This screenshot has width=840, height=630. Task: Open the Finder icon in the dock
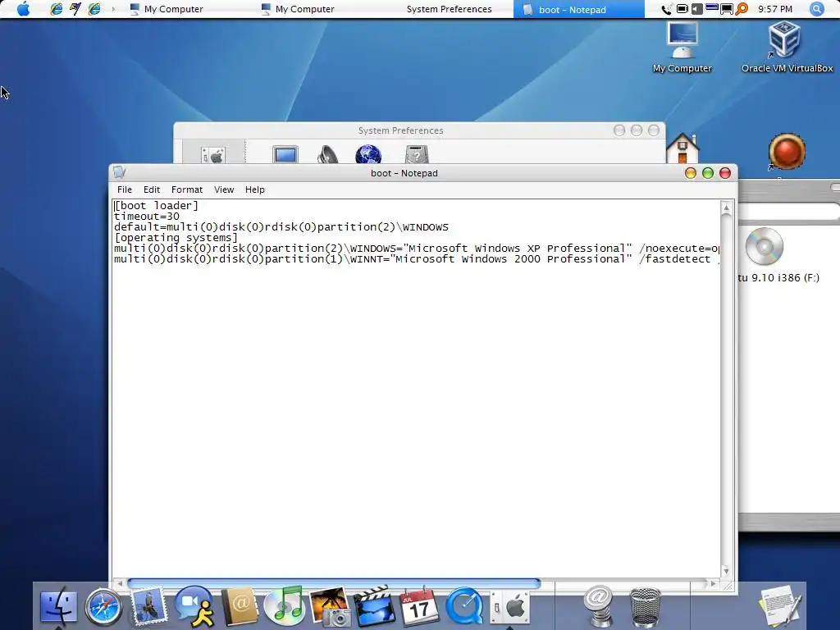click(x=59, y=607)
